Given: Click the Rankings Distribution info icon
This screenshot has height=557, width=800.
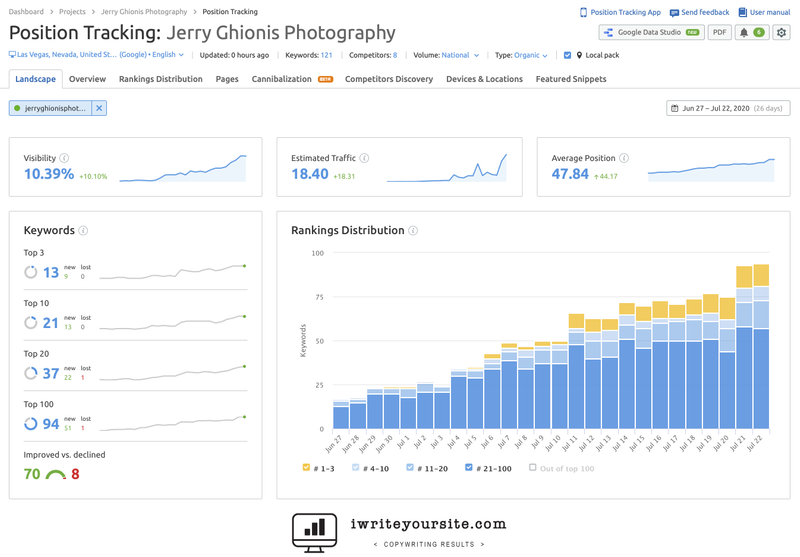Looking at the screenshot, I should (x=413, y=231).
